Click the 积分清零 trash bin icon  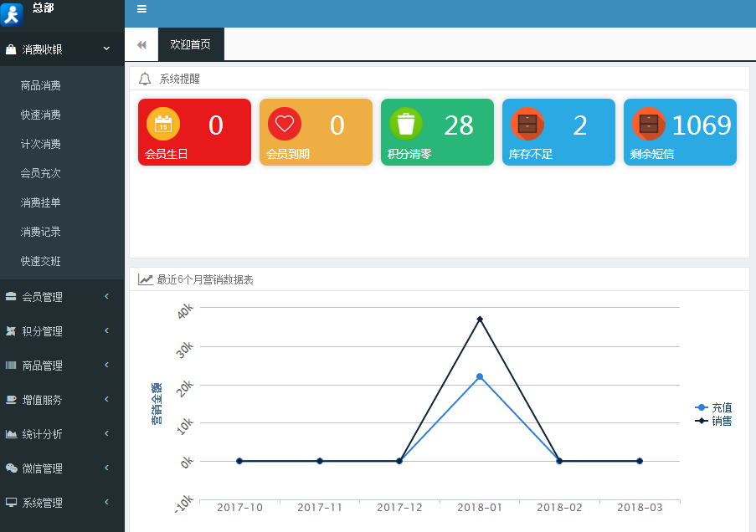406,124
